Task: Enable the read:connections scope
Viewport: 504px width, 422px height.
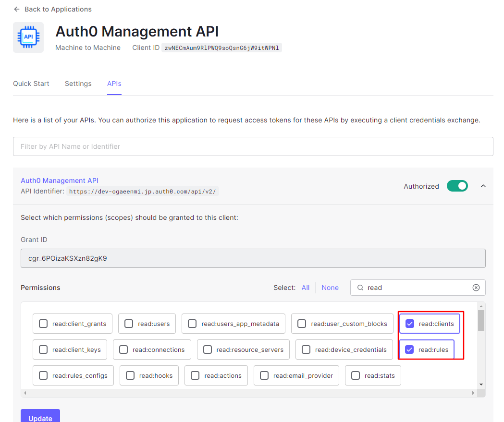Action: (123, 350)
